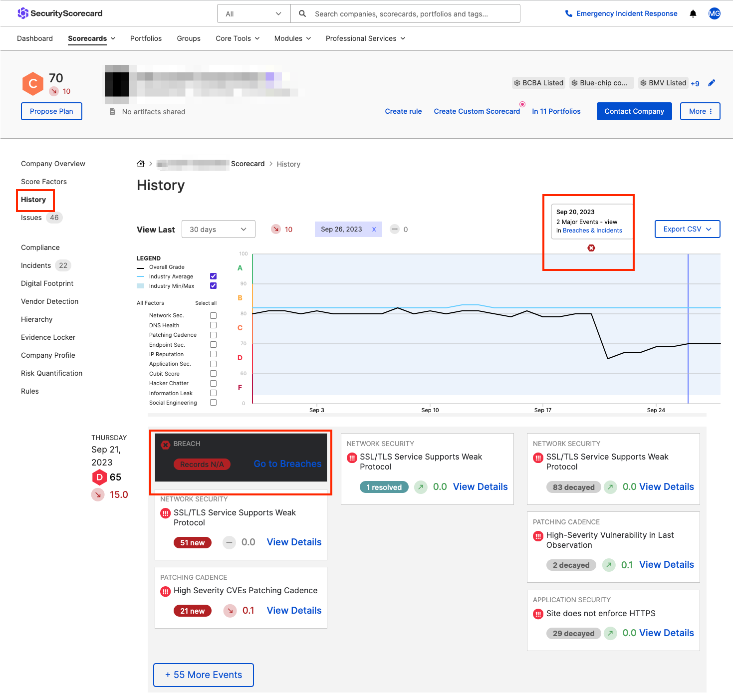The width and height of the screenshot is (733, 700).
Task: Click Create Custom Scorecard link
Action: point(477,111)
